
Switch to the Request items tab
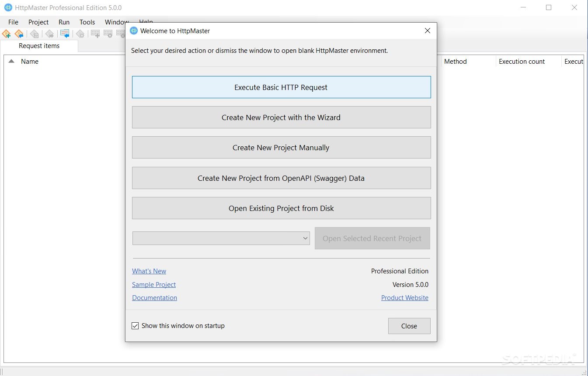tap(39, 46)
